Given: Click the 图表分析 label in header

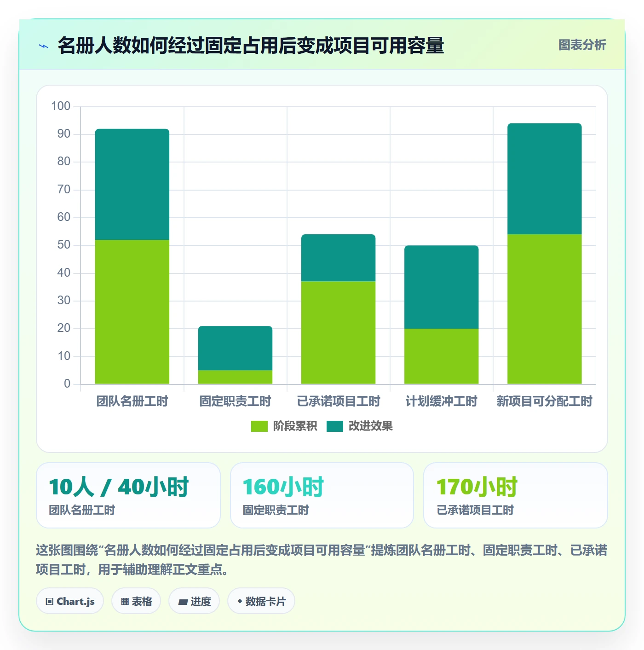Looking at the screenshot, I should point(582,45).
